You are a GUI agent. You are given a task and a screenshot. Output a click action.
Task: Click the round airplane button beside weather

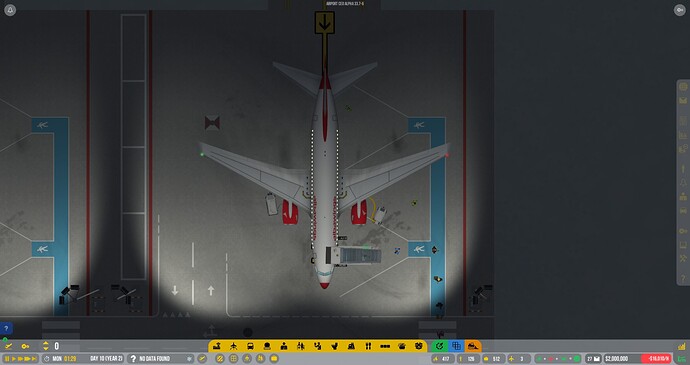202,359
